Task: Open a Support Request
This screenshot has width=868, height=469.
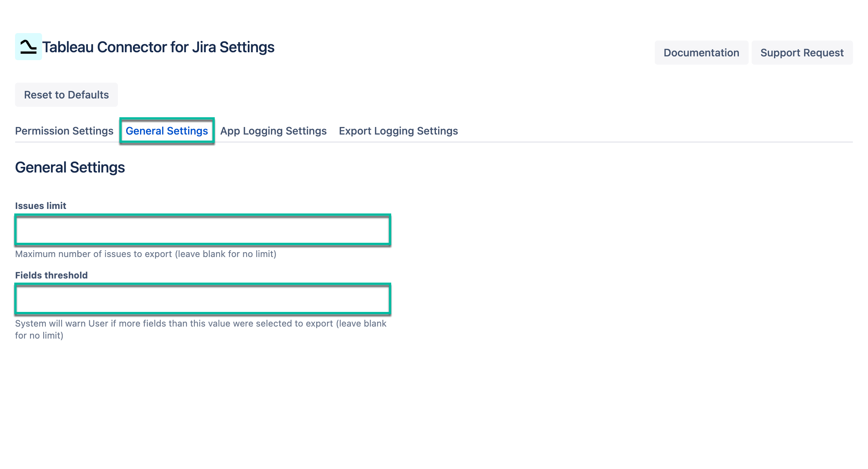Action: click(x=802, y=53)
